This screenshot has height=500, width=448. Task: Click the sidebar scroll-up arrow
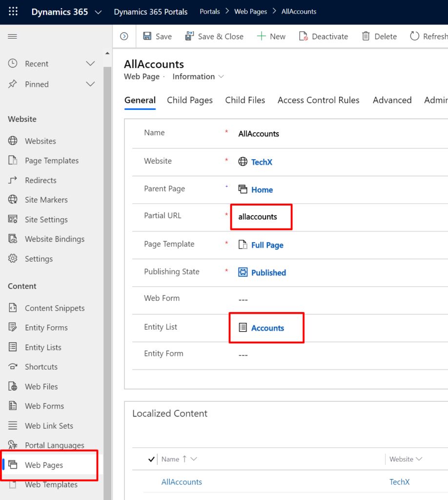pyautogui.click(x=107, y=53)
